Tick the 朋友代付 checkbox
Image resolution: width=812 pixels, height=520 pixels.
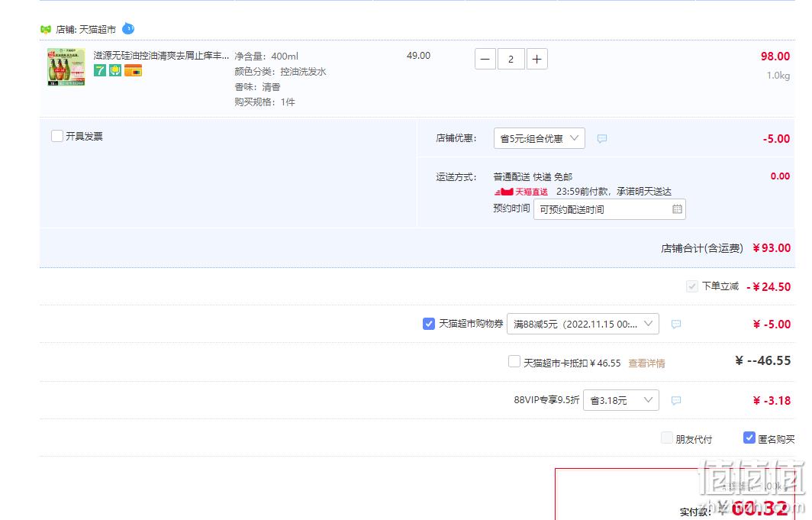click(x=667, y=438)
